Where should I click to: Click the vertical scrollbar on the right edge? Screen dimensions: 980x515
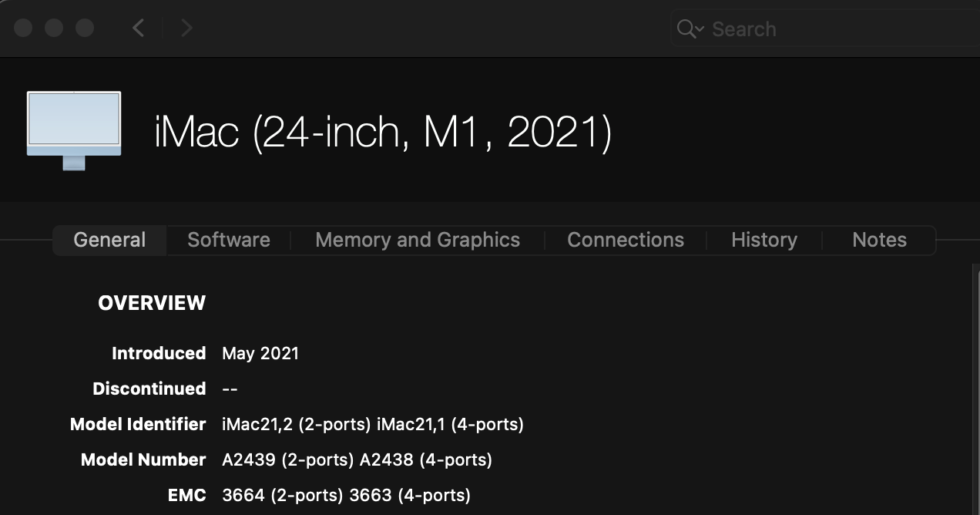click(x=975, y=385)
